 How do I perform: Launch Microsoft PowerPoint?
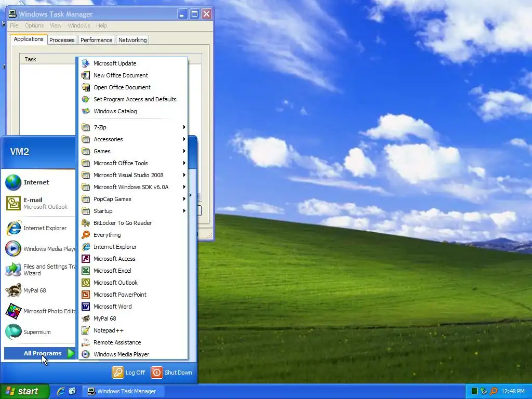click(133, 295)
